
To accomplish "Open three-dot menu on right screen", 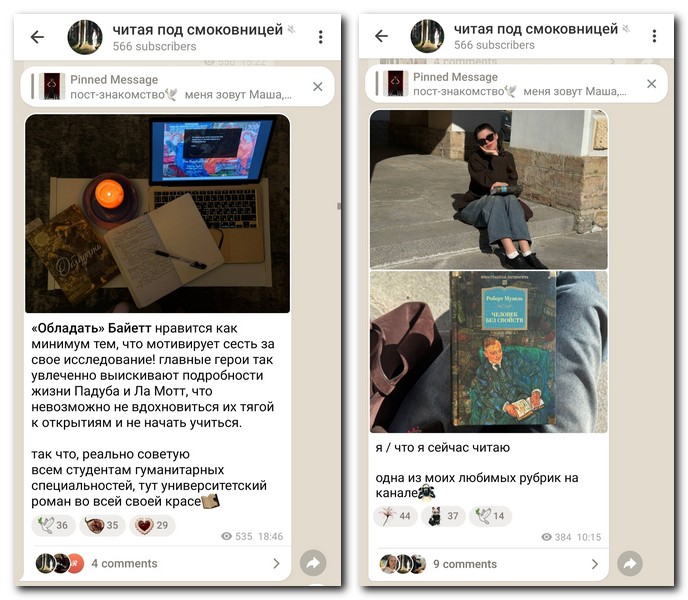I will pyautogui.click(x=654, y=36).
